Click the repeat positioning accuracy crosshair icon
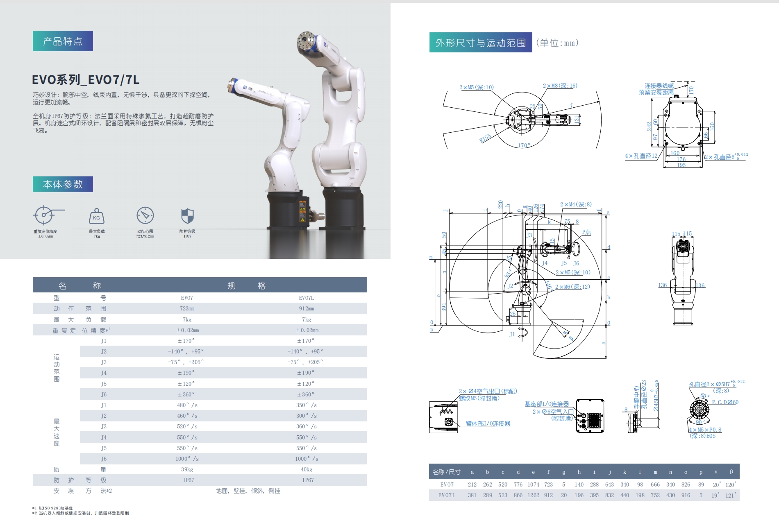Viewport: 779px width, 532px height. tap(44, 215)
